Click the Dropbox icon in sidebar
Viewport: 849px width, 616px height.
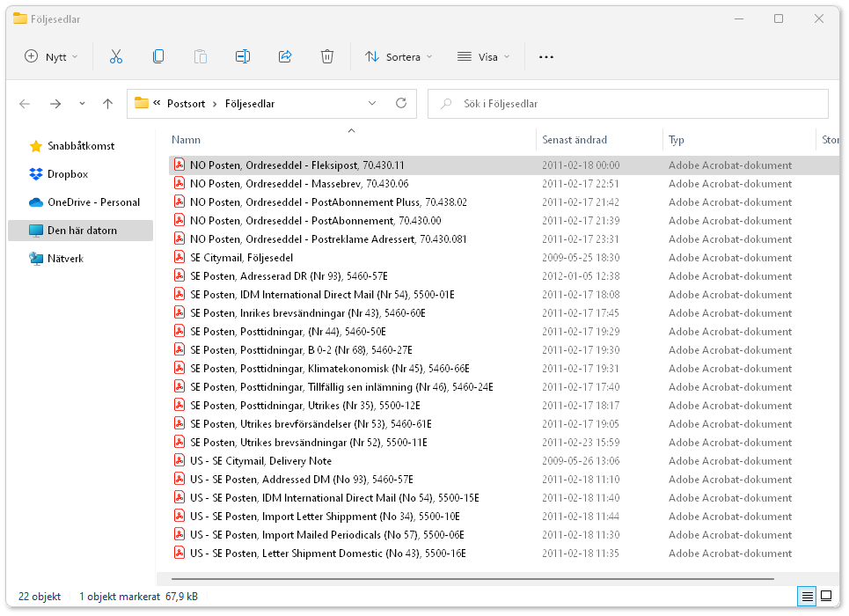pyautogui.click(x=36, y=174)
